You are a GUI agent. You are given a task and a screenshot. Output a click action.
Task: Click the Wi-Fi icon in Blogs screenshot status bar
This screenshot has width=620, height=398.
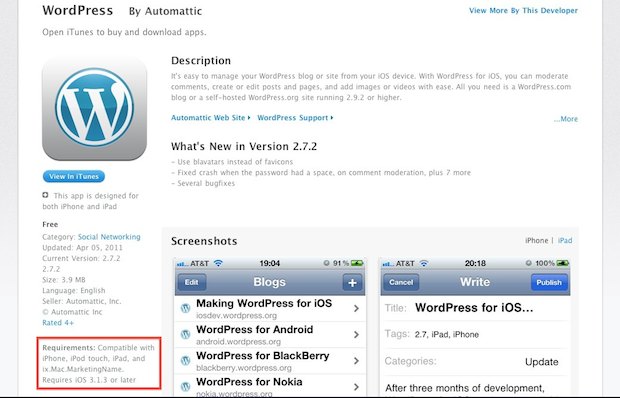(x=218, y=263)
